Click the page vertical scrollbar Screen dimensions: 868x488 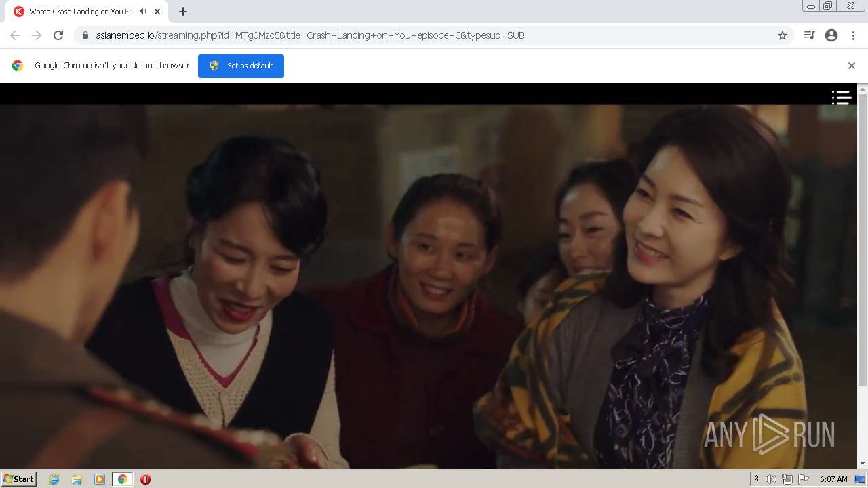(863, 239)
